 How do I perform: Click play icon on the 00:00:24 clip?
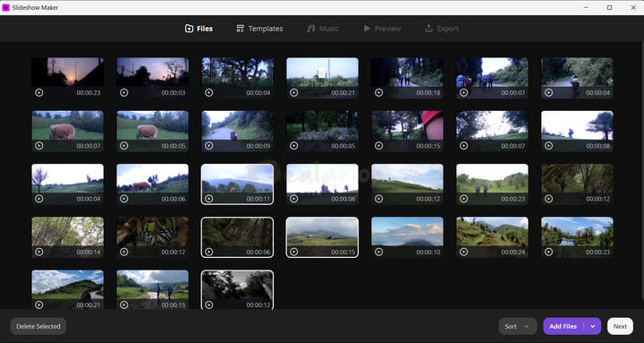click(463, 252)
